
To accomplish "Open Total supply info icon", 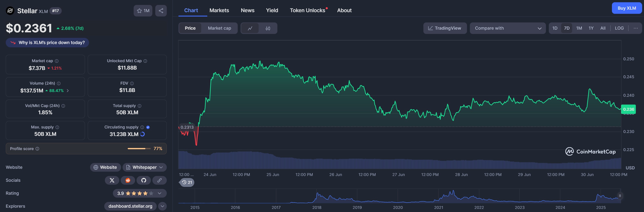I will tap(139, 106).
